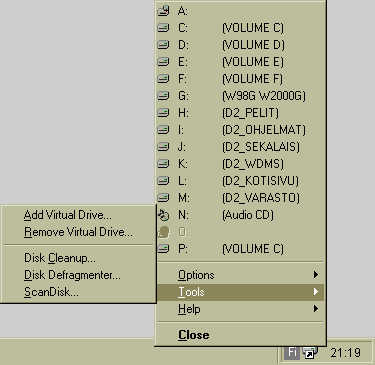Viewport: 375px width, 365px height.
Task: Expand the Options submenu arrow
Action: pos(316,275)
